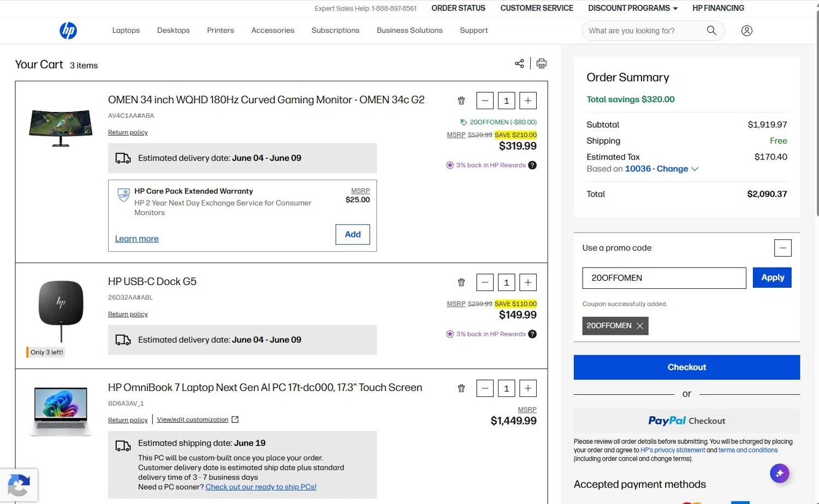Open Accessories menu
The image size is (819, 504).
click(273, 31)
